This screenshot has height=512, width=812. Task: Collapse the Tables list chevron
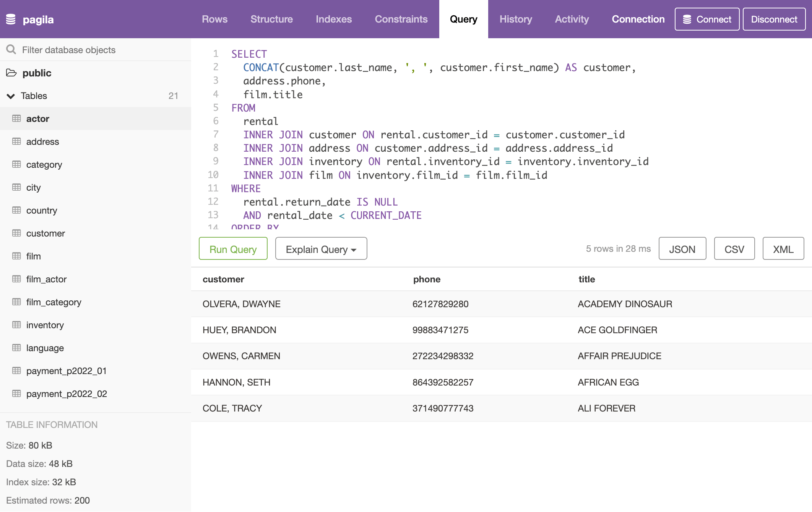[x=11, y=96]
